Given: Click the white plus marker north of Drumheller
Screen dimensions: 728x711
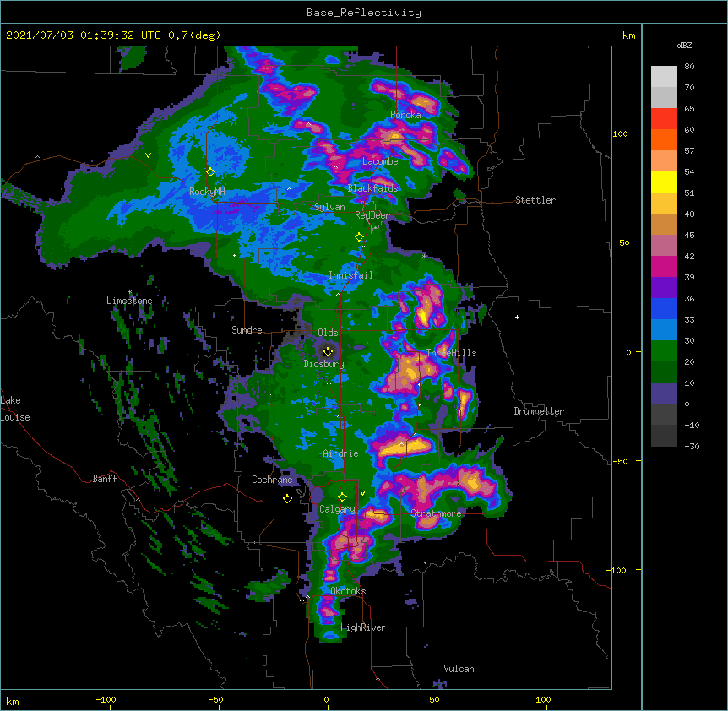Looking at the screenshot, I should click(517, 317).
